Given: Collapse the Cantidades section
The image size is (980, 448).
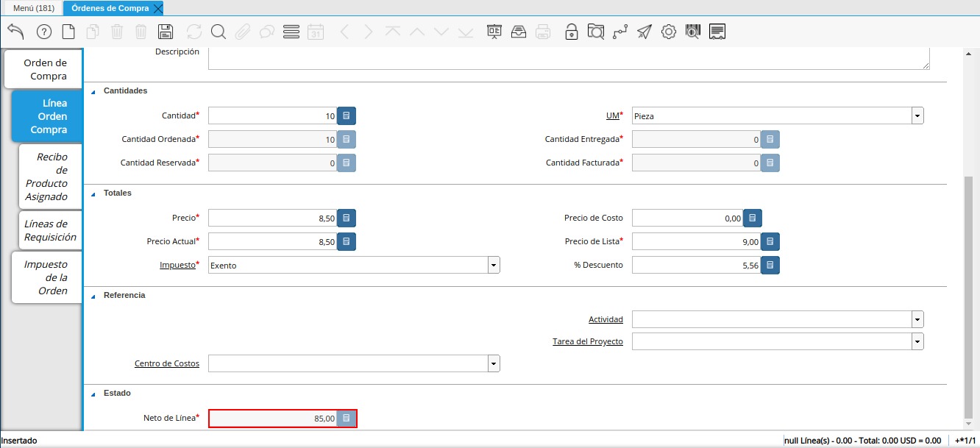Looking at the screenshot, I should click(x=93, y=91).
